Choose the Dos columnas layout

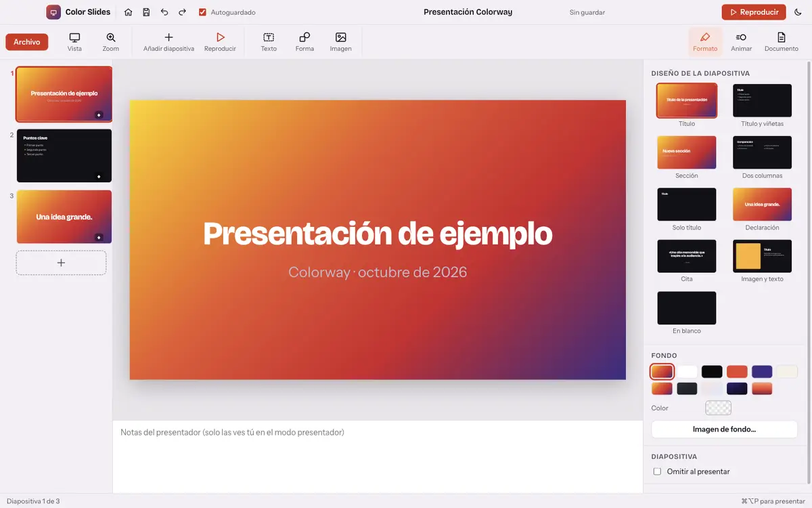(762, 152)
